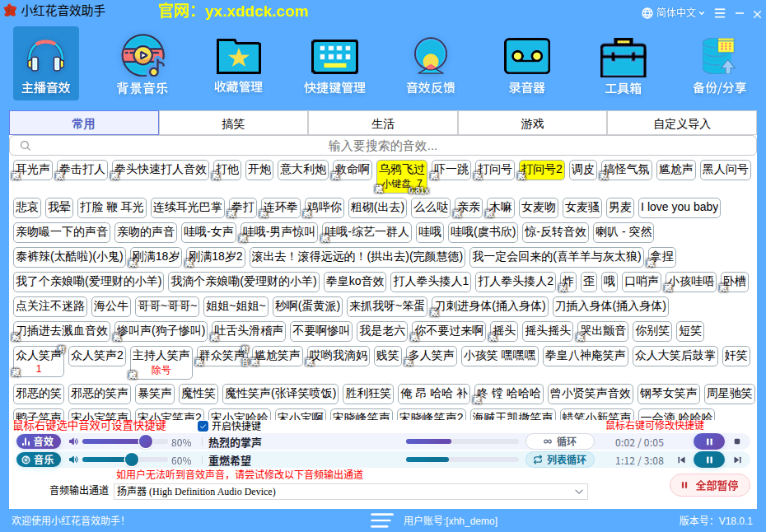Uncheck the 开启快捷键 checkbox
Viewport: 766px width, 532px height.
[203, 426]
